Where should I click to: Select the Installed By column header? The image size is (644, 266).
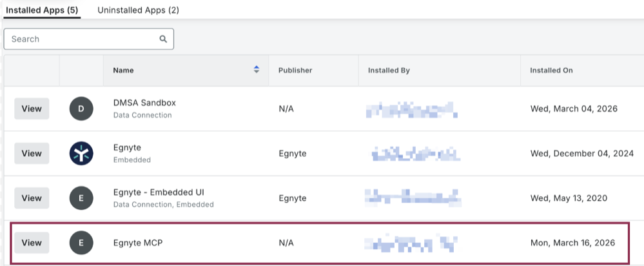389,70
